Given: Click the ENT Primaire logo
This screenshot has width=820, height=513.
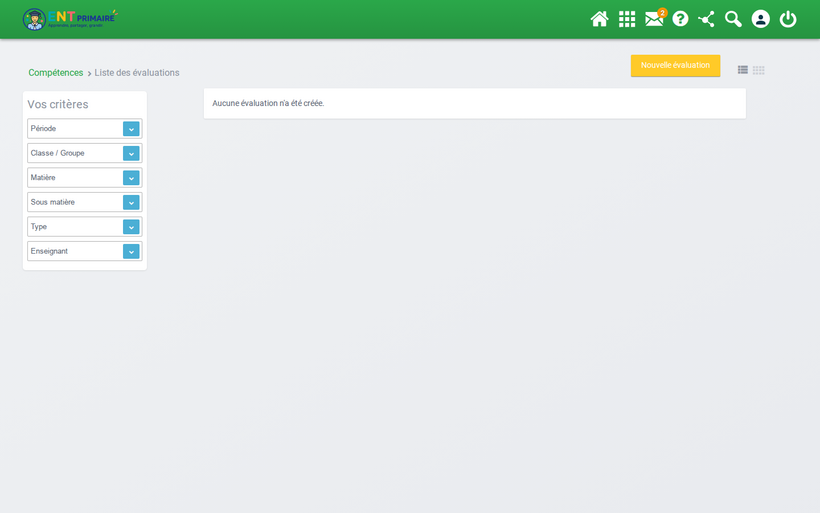Looking at the screenshot, I should 70,19.
